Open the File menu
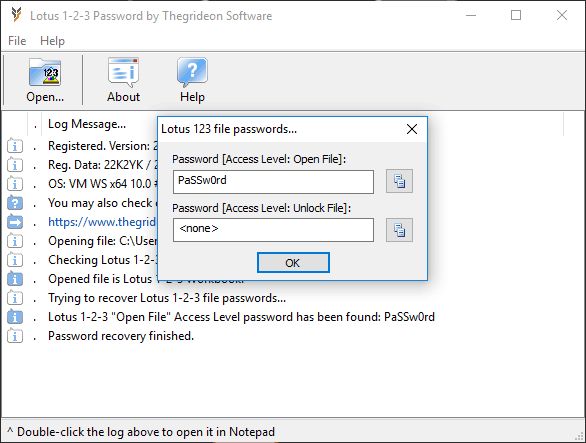The image size is (586, 443). [17, 40]
